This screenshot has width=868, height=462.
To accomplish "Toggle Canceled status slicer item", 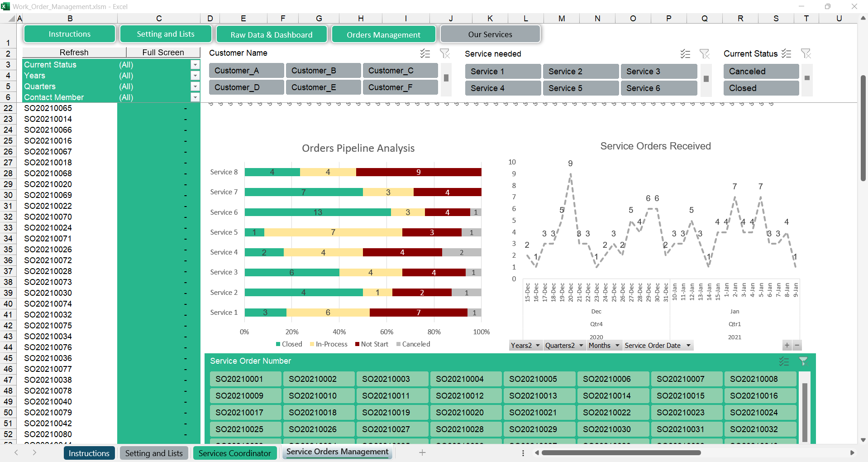I will click(761, 72).
